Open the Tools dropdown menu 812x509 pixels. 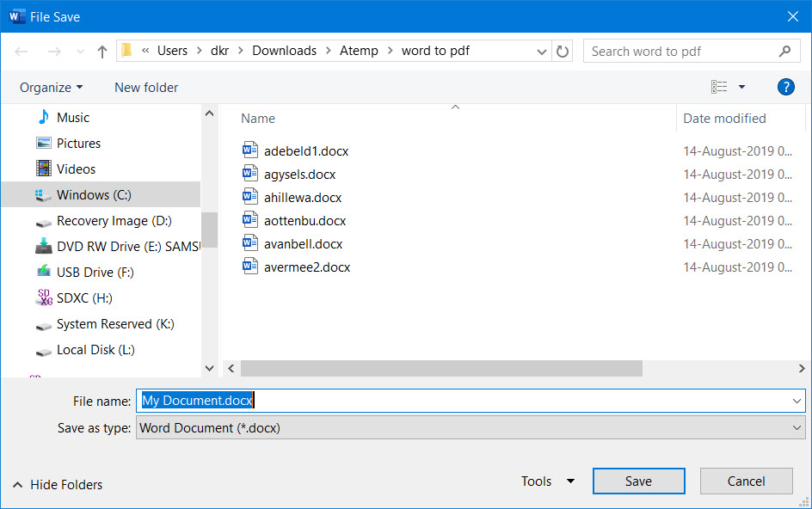coord(547,481)
